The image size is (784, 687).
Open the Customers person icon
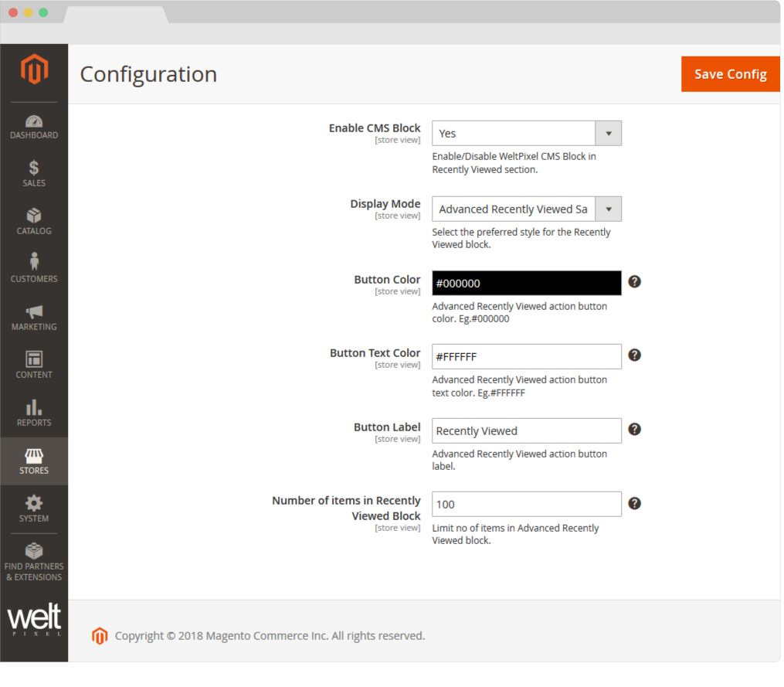click(34, 263)
